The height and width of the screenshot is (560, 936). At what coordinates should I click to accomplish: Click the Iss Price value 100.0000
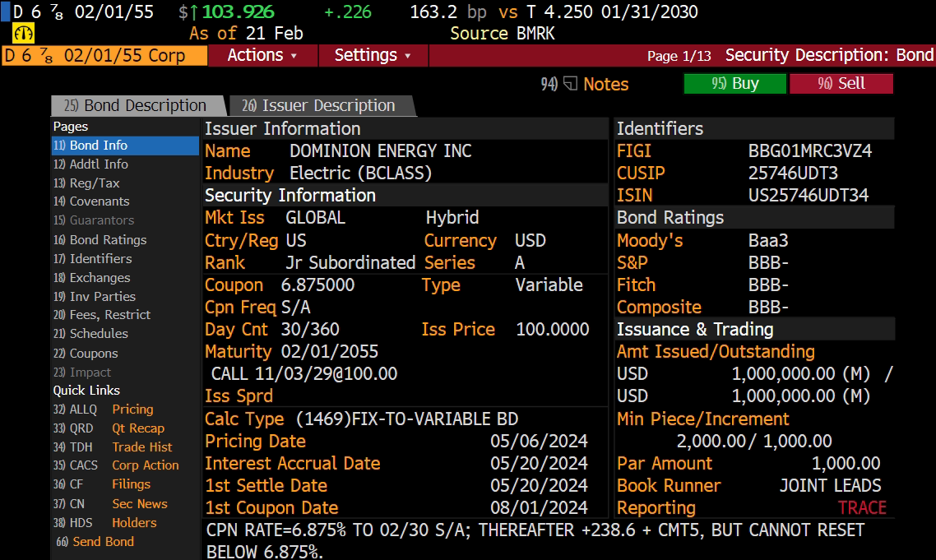tap(552, 330)
